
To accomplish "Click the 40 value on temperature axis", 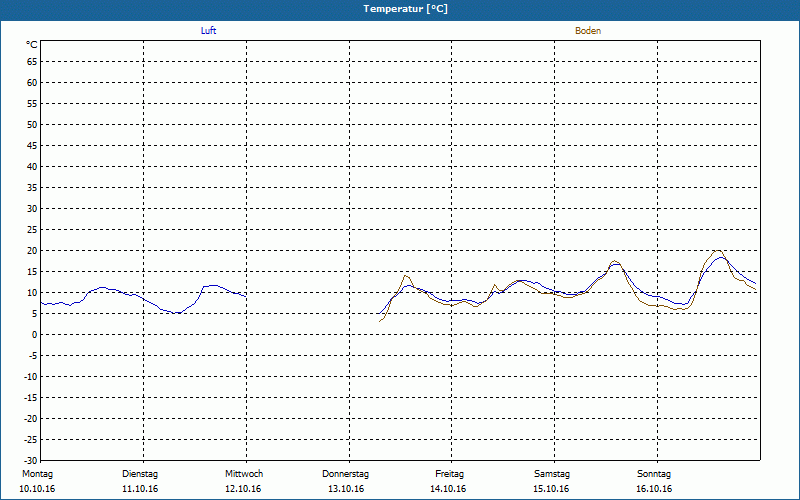I will [32, 167].
